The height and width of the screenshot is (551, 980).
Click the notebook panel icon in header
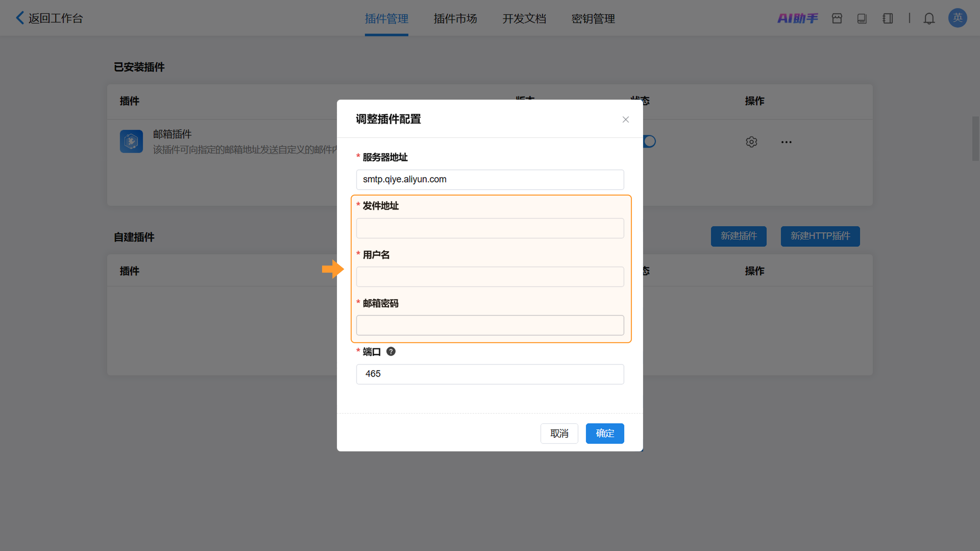pos(888,18)
